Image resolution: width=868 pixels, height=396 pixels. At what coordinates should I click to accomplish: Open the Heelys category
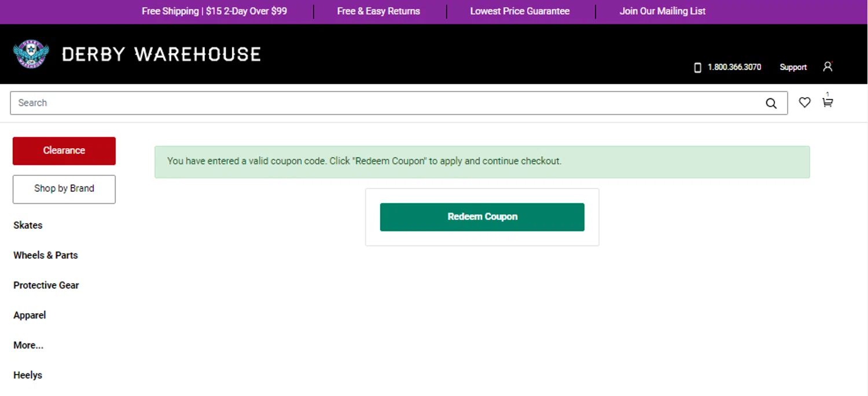28,375
